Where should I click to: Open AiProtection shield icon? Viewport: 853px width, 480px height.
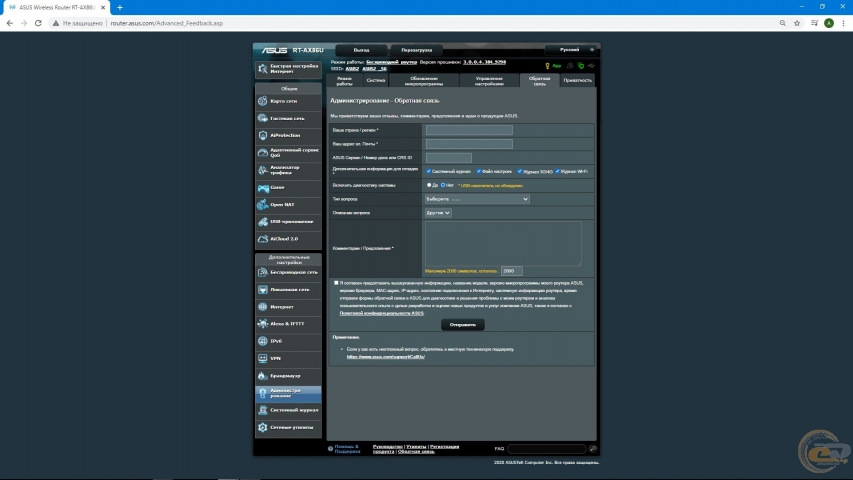click(x=263, y=135)
